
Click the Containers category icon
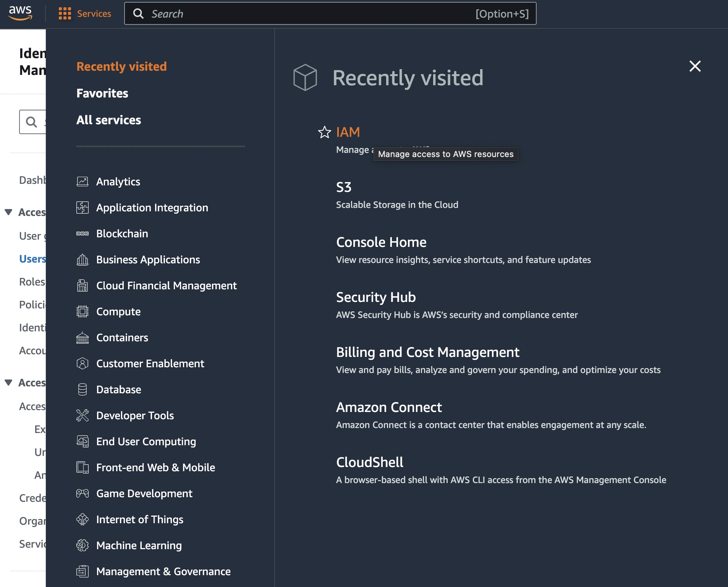[x=83, y=337]
